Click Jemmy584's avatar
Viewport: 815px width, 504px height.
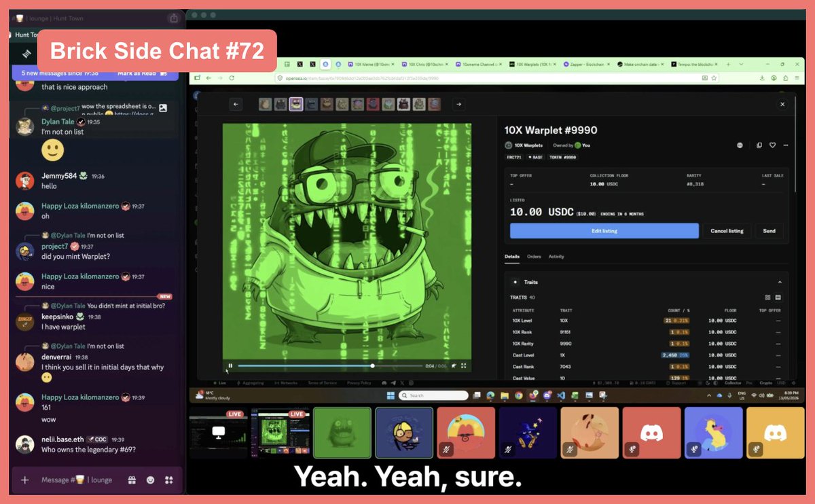[x=25, y=181]
